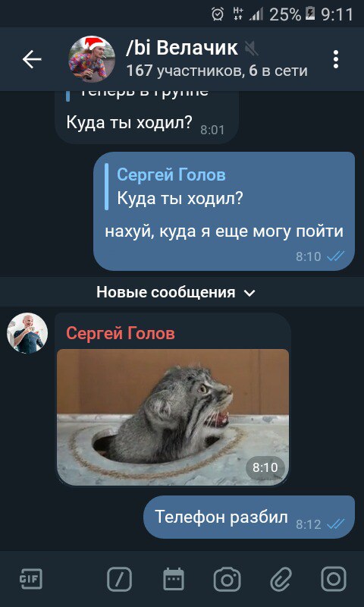This screenshot has height=607, width=364.
Task: Open the three-dot overflow menu
Action: 336,60
